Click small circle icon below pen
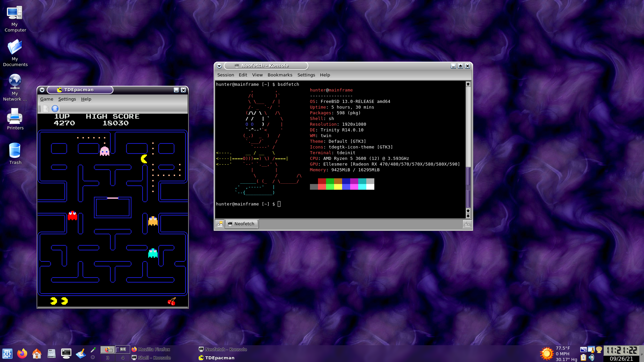Image resolution: width=644 pixels, height=362 pixels. [93, 357]
